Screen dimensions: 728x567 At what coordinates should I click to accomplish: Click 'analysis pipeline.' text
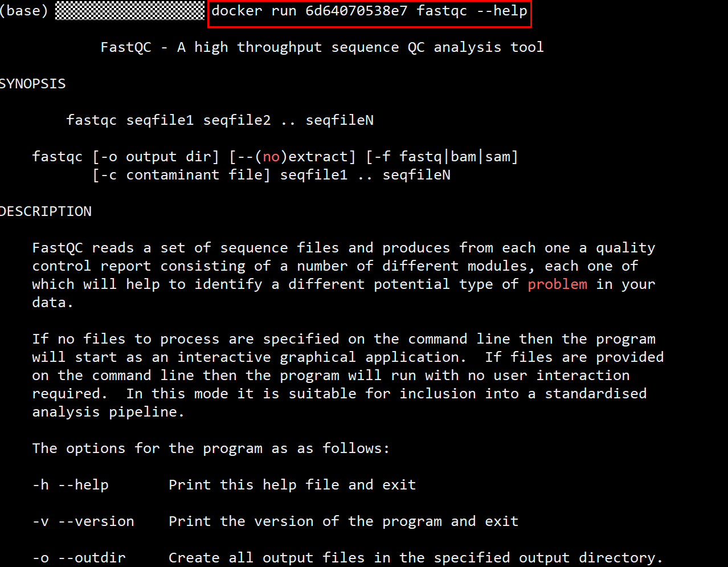click(x=108, y=412)
